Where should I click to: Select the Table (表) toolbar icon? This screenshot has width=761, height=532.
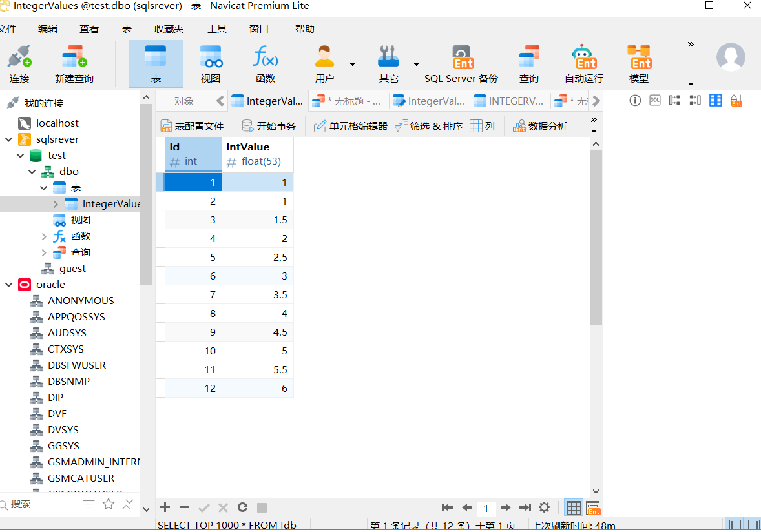point(156,64)
